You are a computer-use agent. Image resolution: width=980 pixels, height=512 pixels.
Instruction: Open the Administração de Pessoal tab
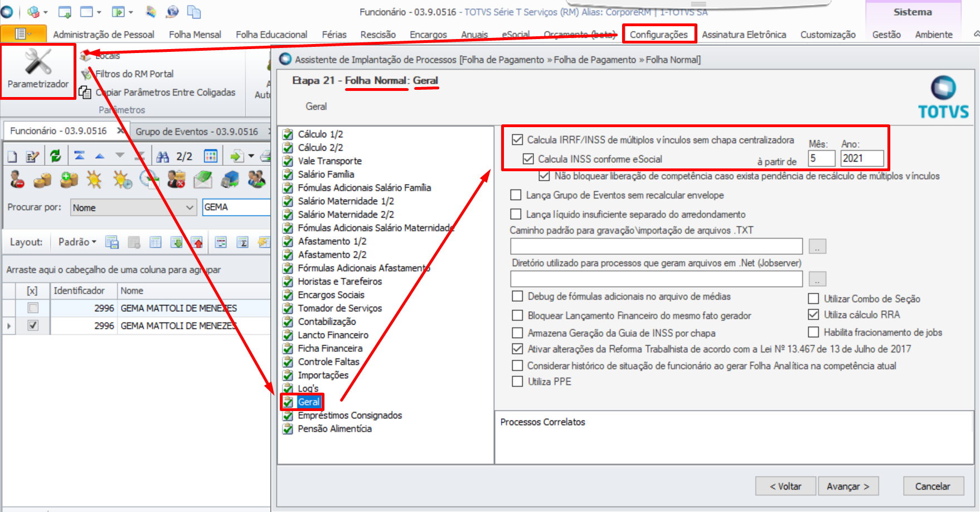coord(104,35)
